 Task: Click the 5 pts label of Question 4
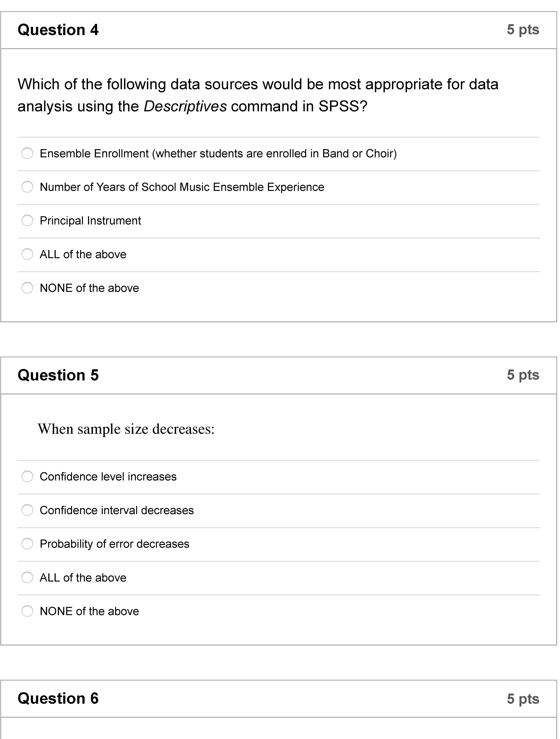tap(523, 30)
